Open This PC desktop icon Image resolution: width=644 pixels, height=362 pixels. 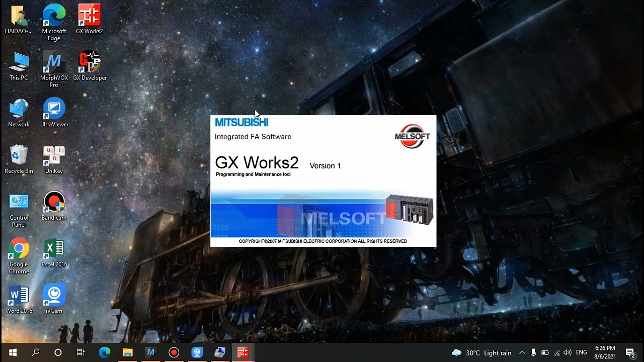19,66
